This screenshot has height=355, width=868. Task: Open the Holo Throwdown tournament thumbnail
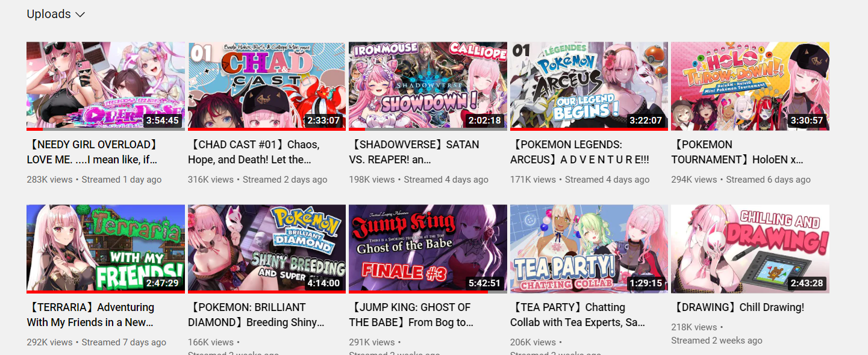tap(750, 86)
